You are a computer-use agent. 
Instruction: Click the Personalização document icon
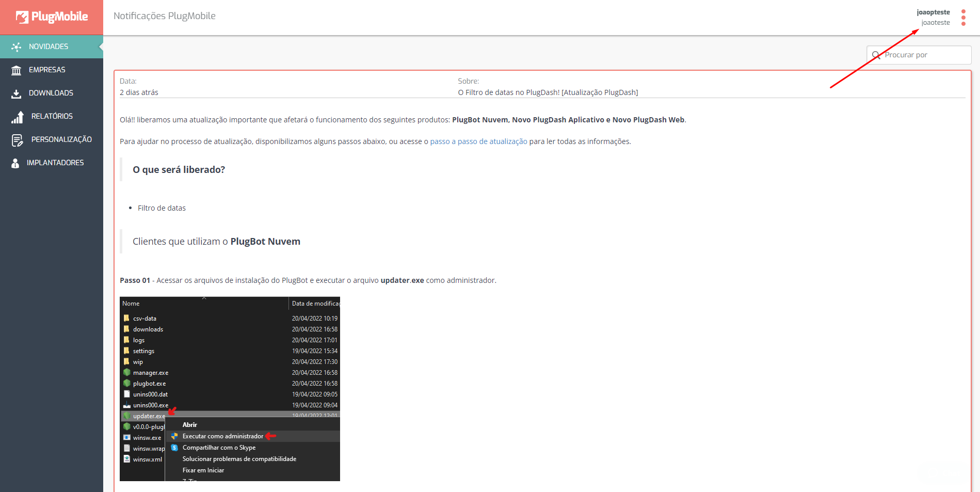[x=18, y=140]
